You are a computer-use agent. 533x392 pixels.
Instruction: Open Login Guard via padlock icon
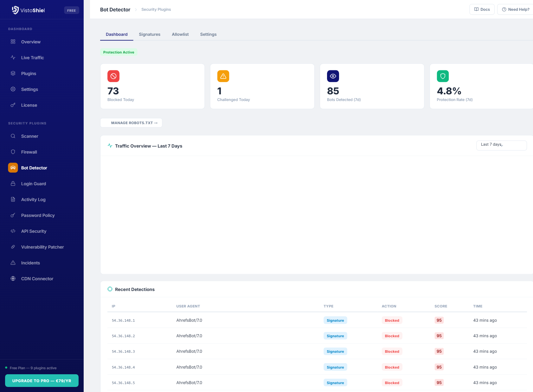pos(13,184)
